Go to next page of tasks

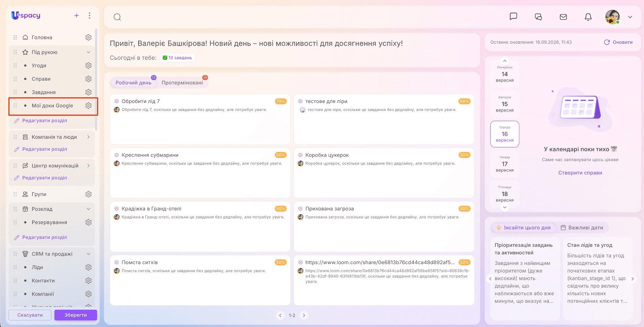pos(304,315)
